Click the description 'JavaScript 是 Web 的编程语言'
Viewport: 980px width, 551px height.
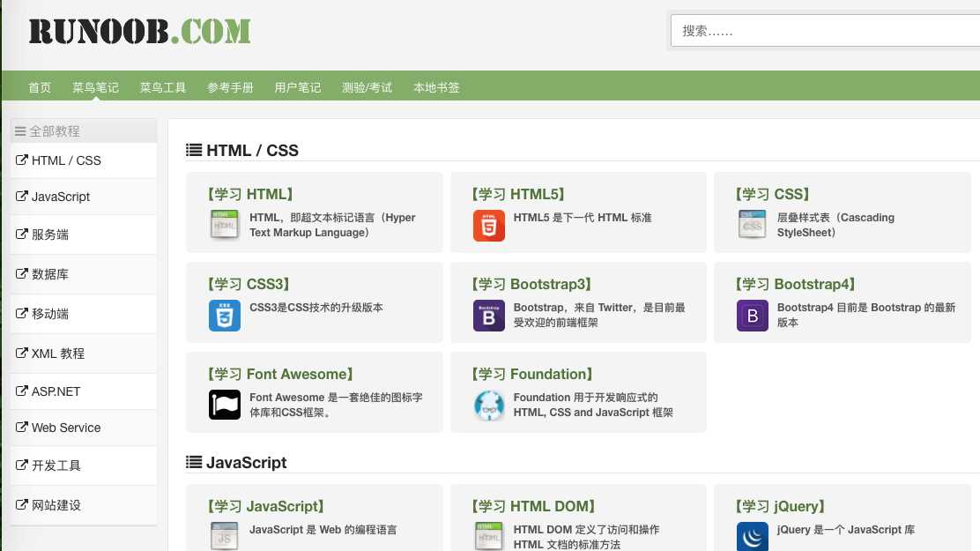tap(323, 530)
